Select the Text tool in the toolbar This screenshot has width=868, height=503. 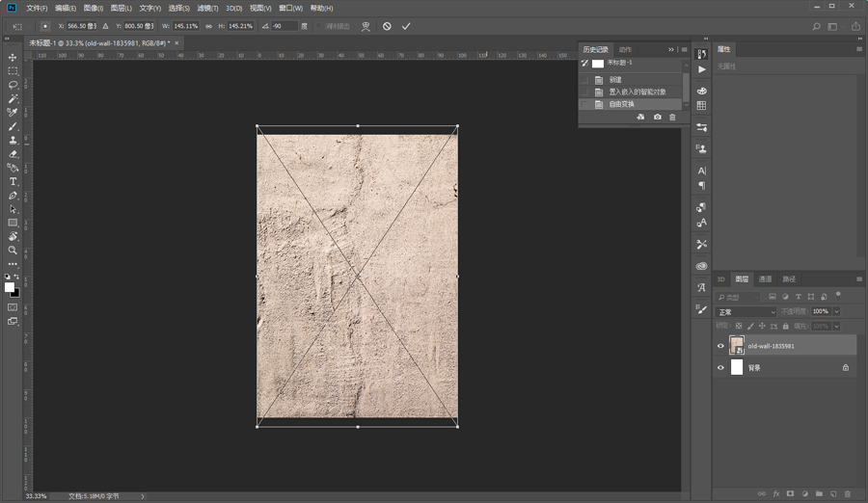(x=13, y=181)
